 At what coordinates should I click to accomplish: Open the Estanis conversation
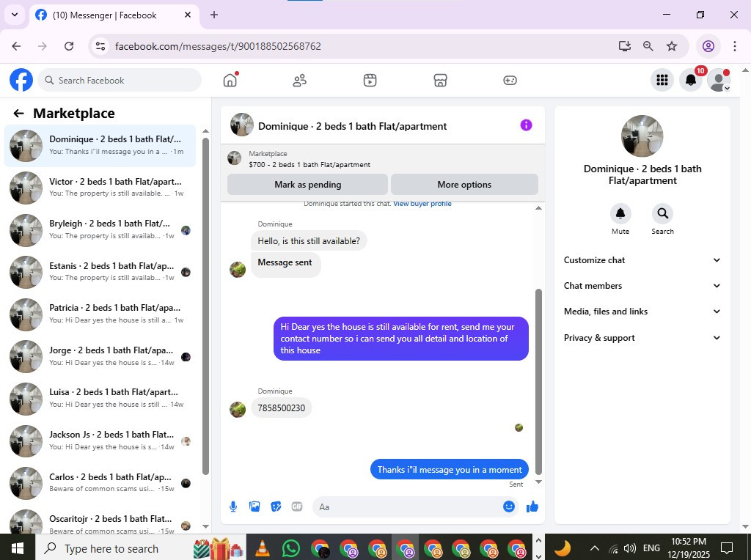100,272
